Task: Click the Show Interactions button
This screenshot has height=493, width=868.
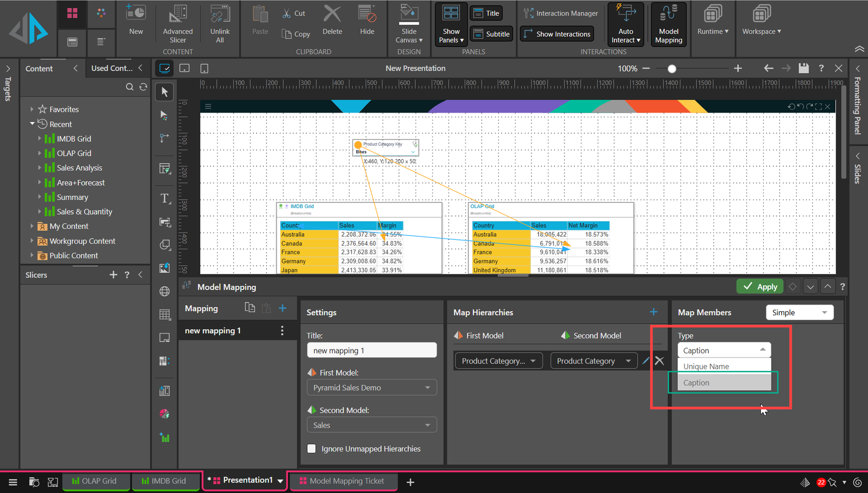Action: point(557,34)
